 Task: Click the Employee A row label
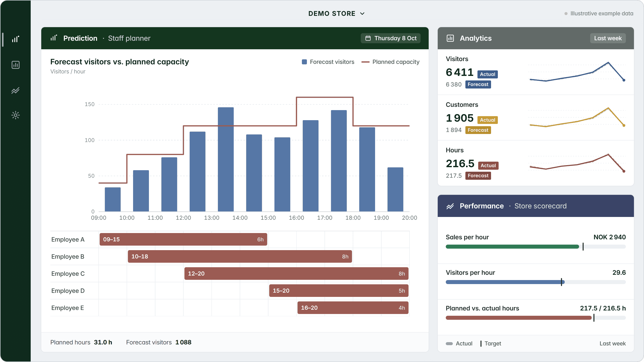click(68, 239)
